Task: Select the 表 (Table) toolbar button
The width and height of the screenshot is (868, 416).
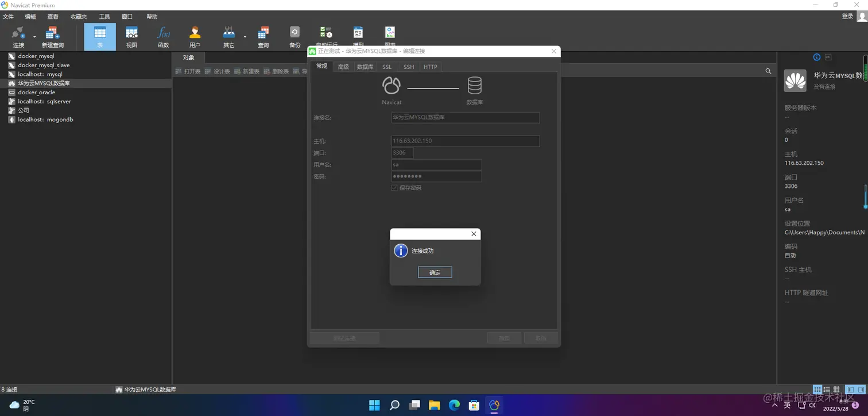Action: click(x=100, y=37)
